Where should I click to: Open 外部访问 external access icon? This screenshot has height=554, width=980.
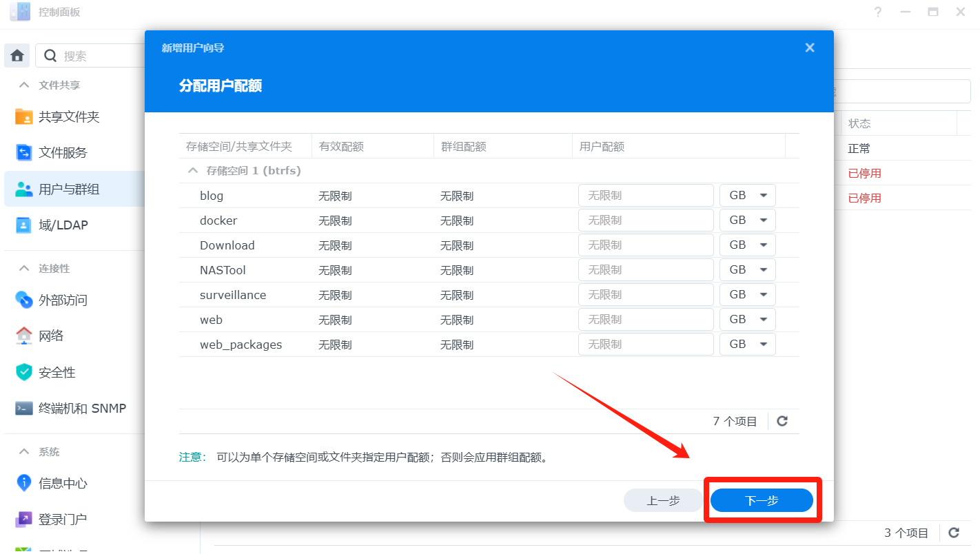coord(24,300)
